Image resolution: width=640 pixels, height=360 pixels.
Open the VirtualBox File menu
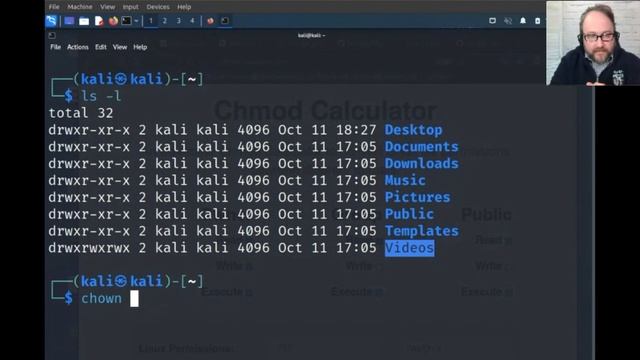[x=54, y=7]
